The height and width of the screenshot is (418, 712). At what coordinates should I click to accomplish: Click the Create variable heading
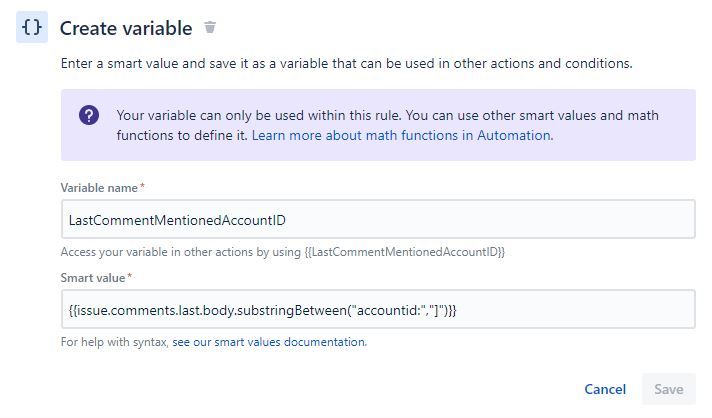click(x=126, y=28)
